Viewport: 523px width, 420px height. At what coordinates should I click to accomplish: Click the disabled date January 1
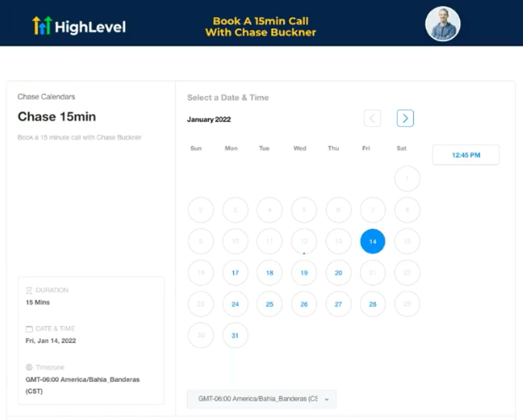point(407,178)
